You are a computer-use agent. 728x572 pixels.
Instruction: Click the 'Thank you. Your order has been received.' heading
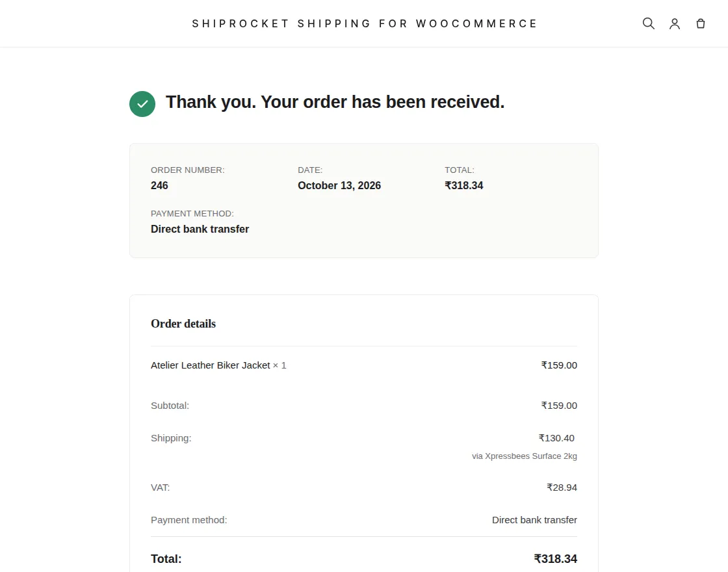[x=335, y=102]
